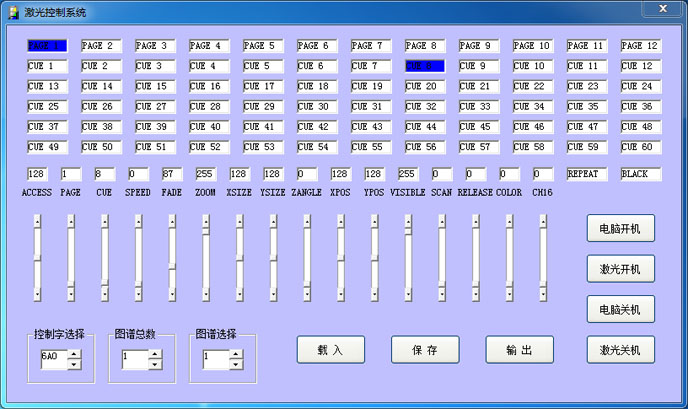Click the 电脑开机 power-on button
The image size is (688, 409).
click(x=620, y=229)
